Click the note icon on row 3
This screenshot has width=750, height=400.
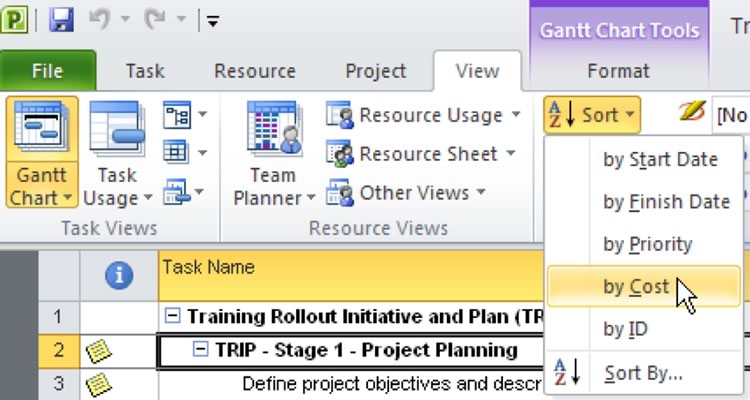(98, 383)
